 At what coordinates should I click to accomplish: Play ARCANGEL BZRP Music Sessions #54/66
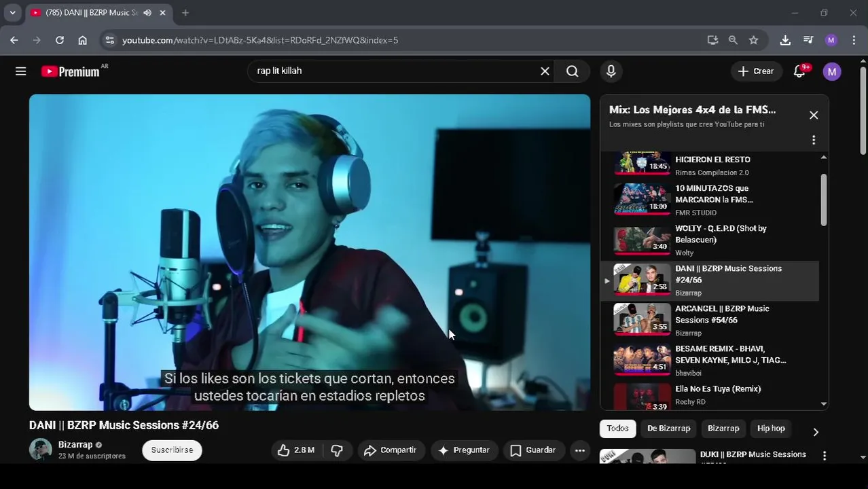point(709,321)
